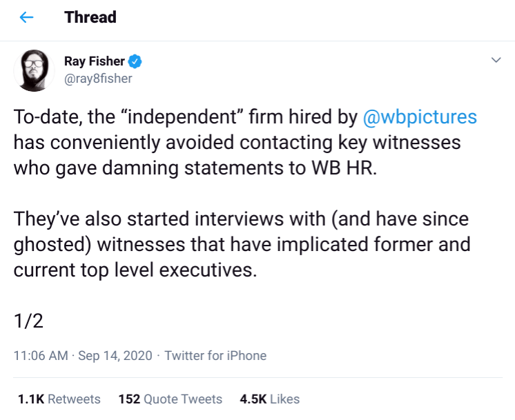This screenshot has height=420, width=515.
Task: View the 1.1K Retweets list
Action: (59, 399)
